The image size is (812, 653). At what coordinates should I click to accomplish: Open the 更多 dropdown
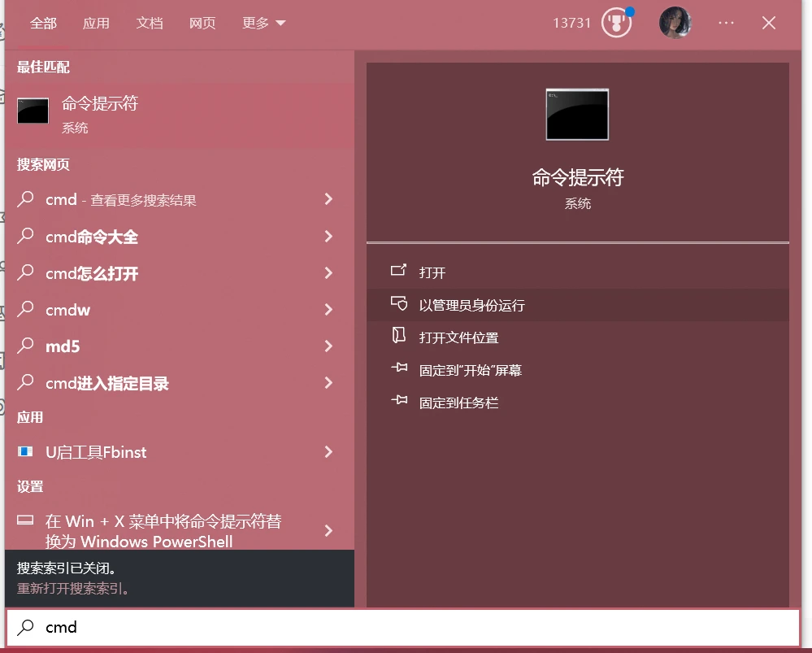click(263, 24)
